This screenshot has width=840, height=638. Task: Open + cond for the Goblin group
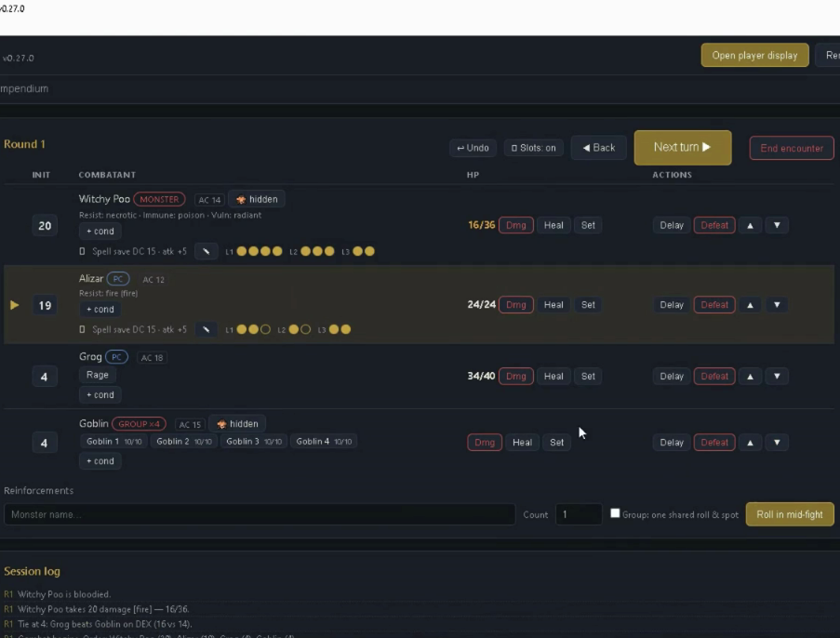pos(100,461)
